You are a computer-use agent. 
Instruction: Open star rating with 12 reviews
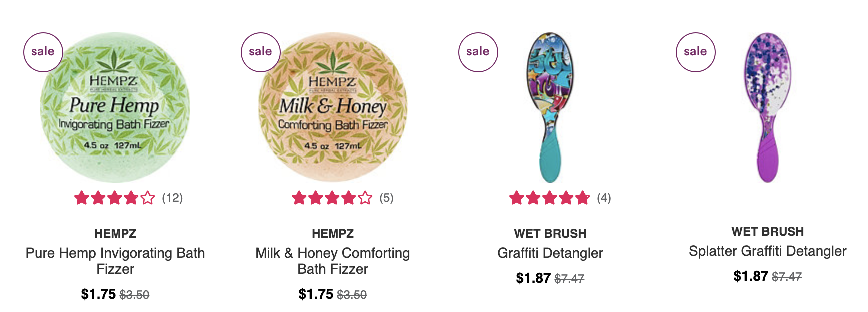pyautogui.click(x=129, y=198)
